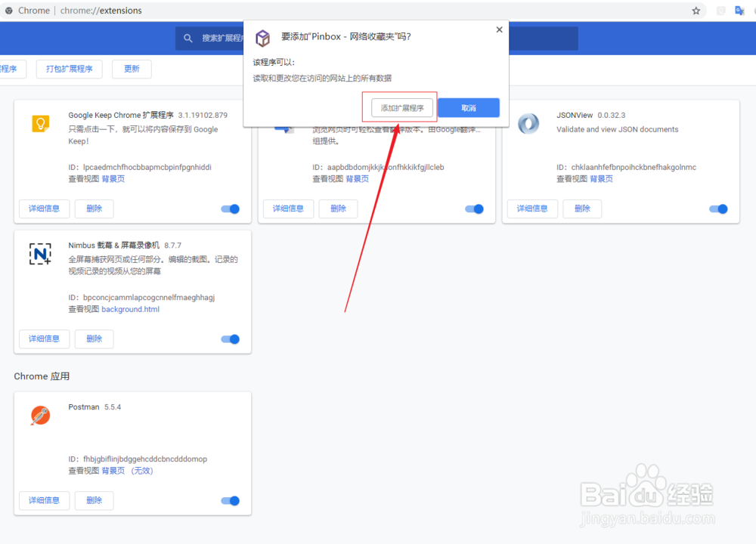Click 取消 to cancel the Pinbox dialog
The height and width of the screenshot is (544, 756).
[x=468, y=107]
